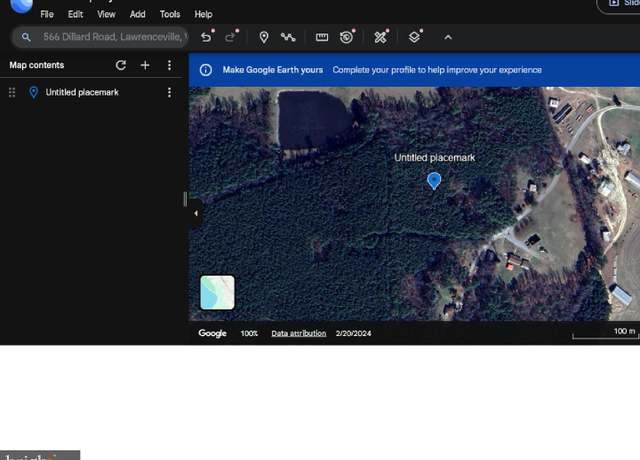Viewport: 640px width, 460px height.
Task: Click Complete your profile banner text
Action: (437, 70)
